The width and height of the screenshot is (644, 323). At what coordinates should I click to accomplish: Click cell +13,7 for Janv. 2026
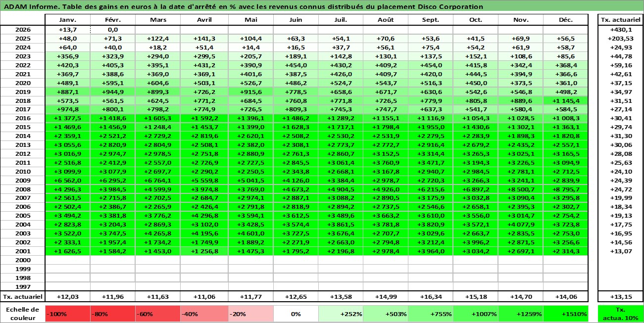(67, 30)
